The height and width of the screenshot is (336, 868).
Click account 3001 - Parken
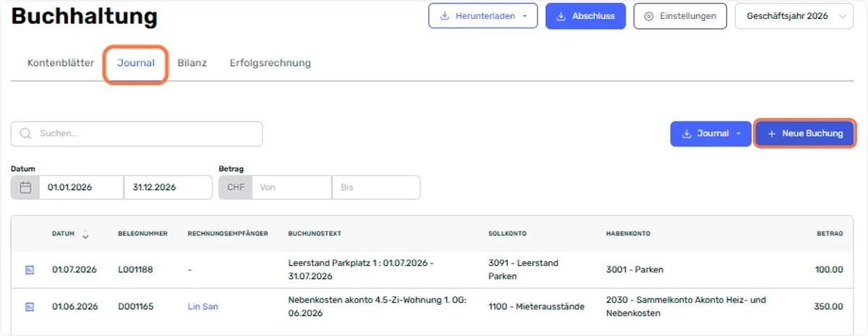634,270
